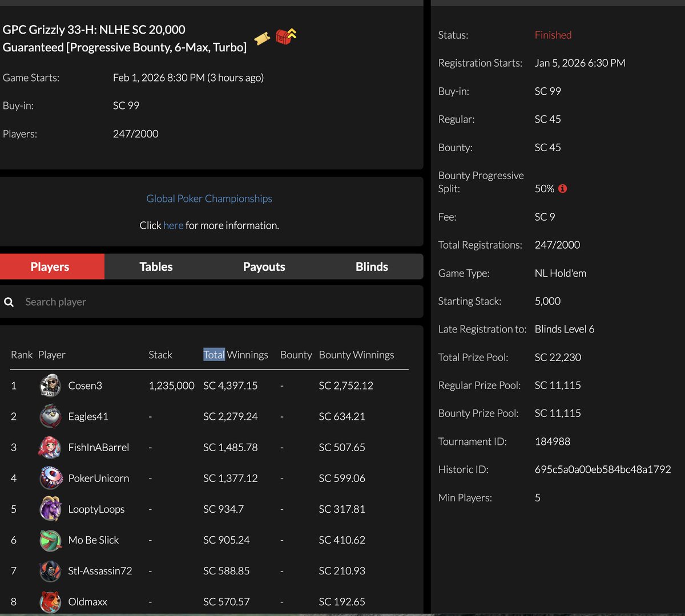Open Stl-Assassin72's hooded avatar
This screenshot has height=616, width=685.
(x=50, y=570)
